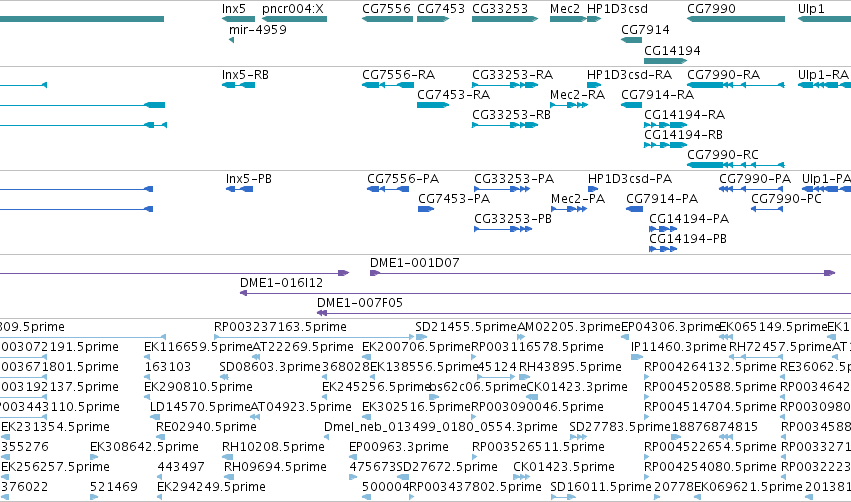
Task: Click protein CG14194-PB
Action: click(663, 249)
